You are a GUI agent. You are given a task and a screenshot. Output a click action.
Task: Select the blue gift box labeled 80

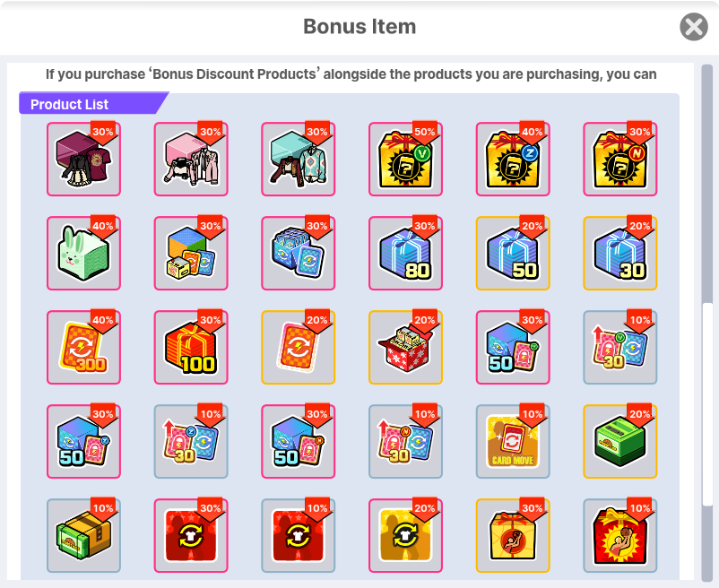405,253
